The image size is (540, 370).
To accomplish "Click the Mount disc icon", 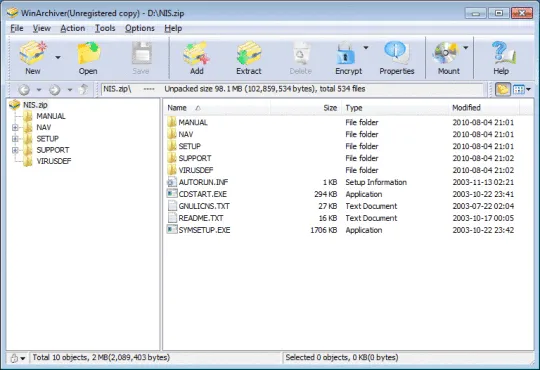I will 445,53.
